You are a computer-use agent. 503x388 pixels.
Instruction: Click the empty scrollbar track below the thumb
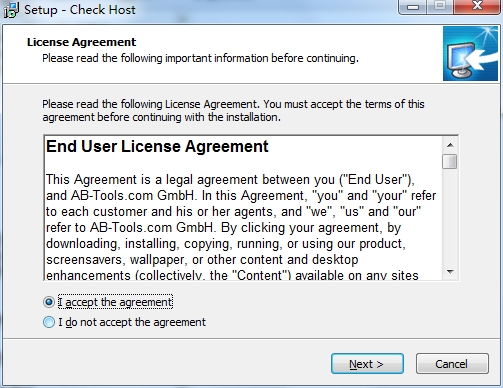tap(450, 217)
